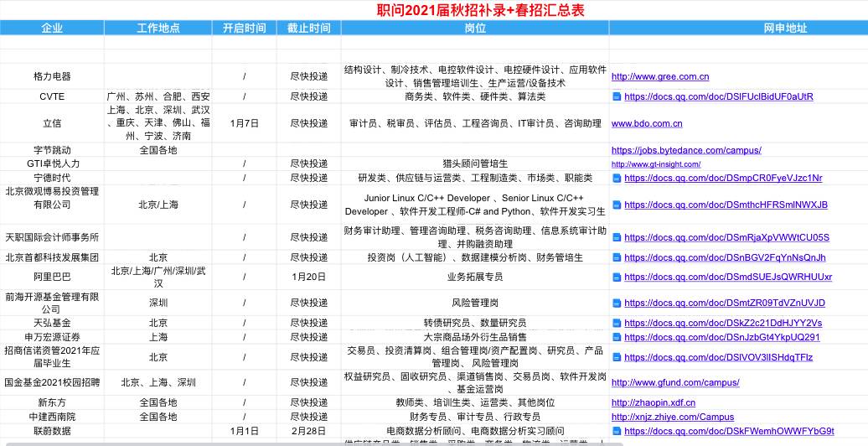The height and width of the screenshot is (446, 868).
Task: Select the 风险管理岗 position cell
Action: coord(475,303)
